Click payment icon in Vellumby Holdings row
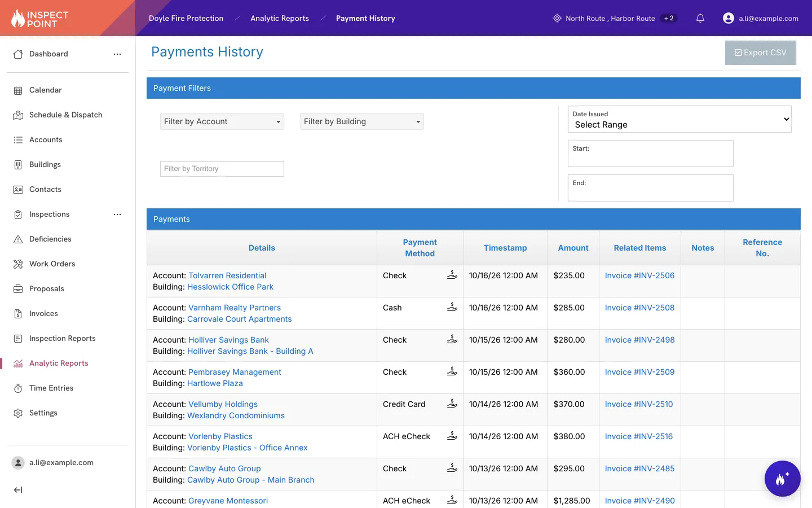The height and width of the screenshot is (508, 812). click(452, 404)
